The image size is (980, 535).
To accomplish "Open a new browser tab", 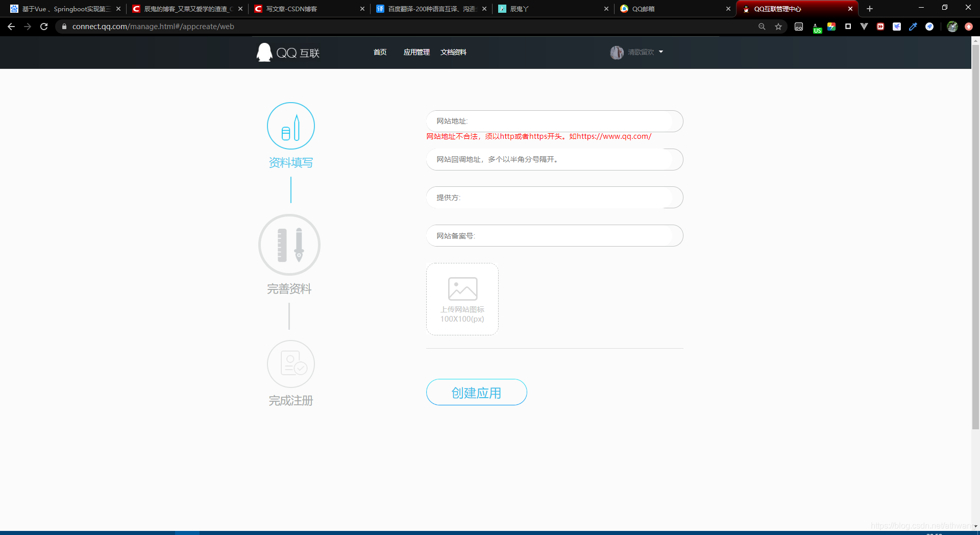I will pos(869,9).
